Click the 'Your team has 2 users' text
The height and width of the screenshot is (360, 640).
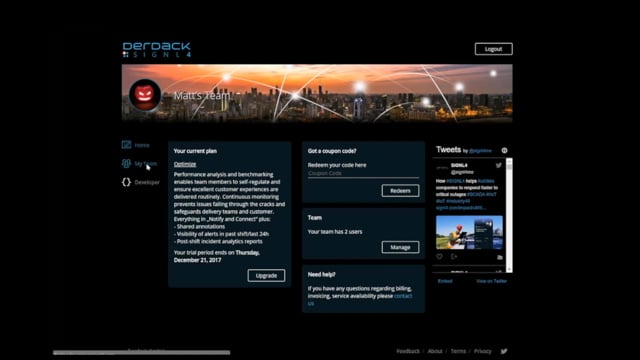(x=335, y=231)
